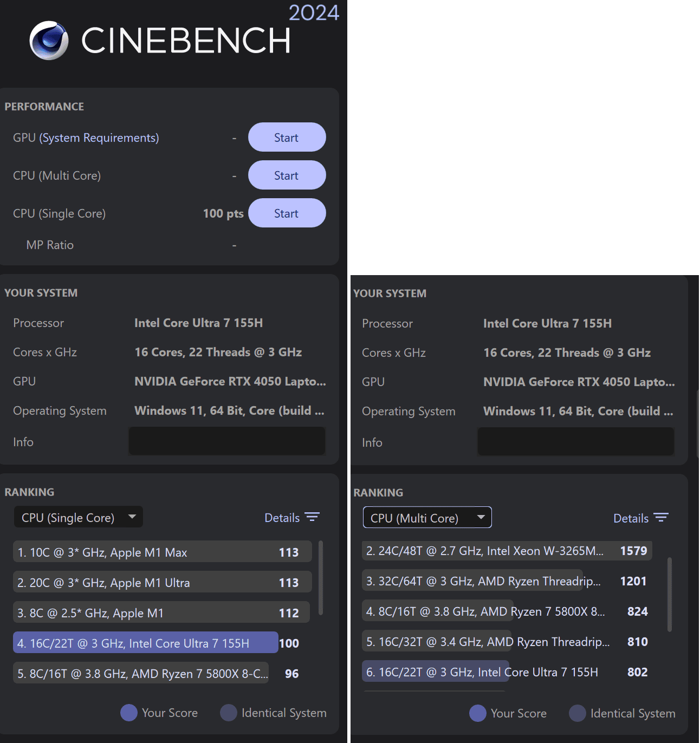The height and width of the screenshot is (743, 700).
Task: Select the 8C Apple M1 ranking row
Action: (163, 612)
